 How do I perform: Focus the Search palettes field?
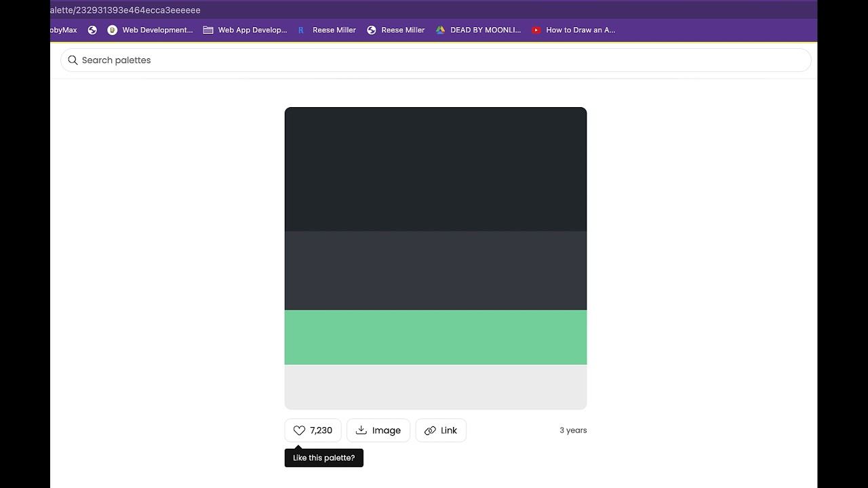[435, 60]
